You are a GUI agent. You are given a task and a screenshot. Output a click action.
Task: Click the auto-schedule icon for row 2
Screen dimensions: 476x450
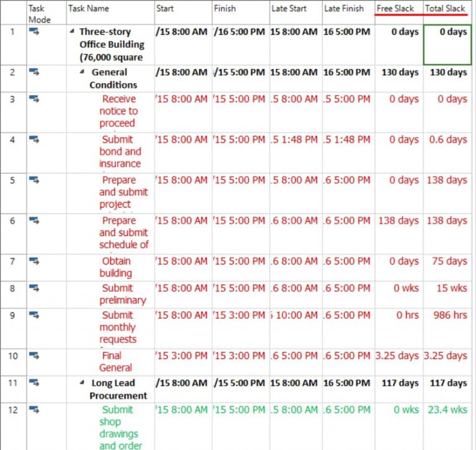click(34, 73)
